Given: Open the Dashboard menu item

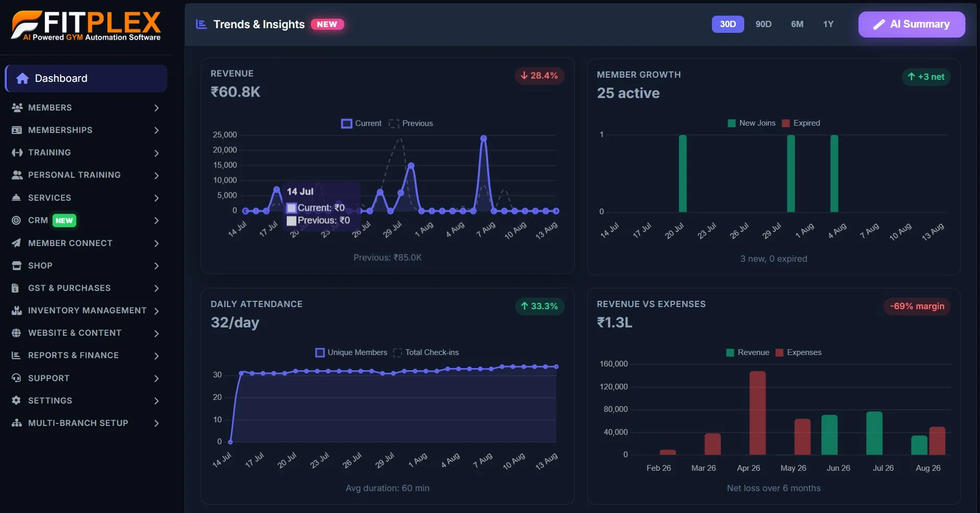Looking at the screenshot, I should 86,79.
